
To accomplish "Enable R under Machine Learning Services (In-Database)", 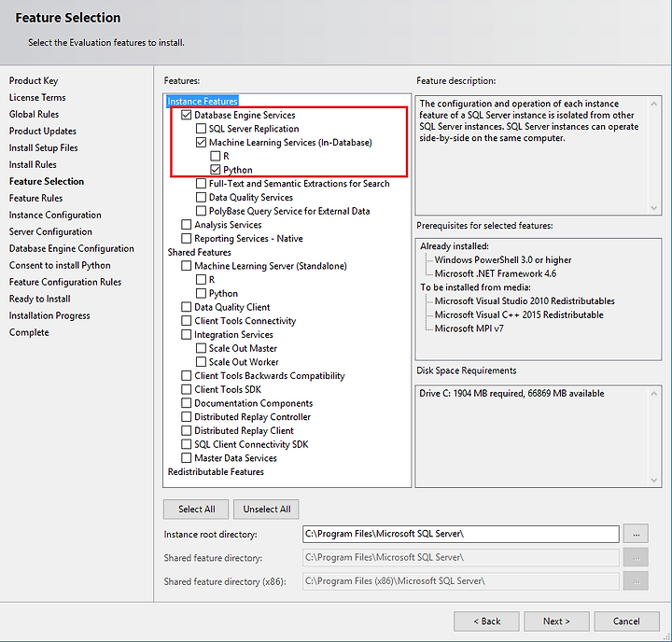I will tap(216, 156).
